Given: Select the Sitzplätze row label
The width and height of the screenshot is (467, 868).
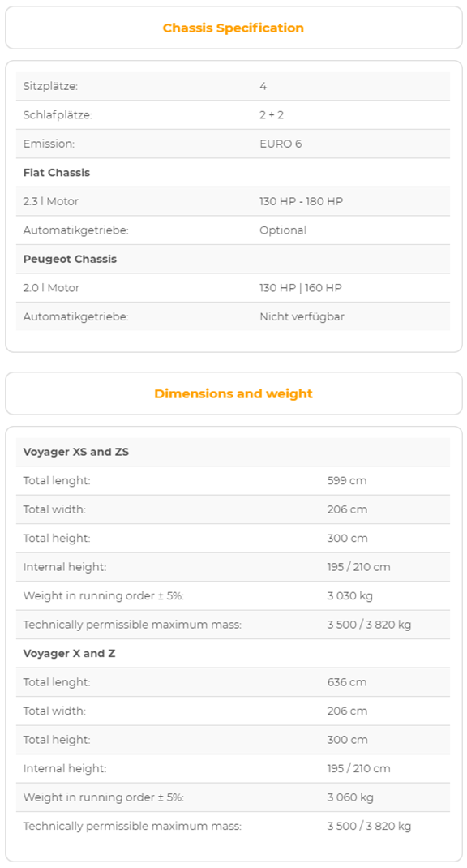Looking at the screenshot, I should pos(50,86).
